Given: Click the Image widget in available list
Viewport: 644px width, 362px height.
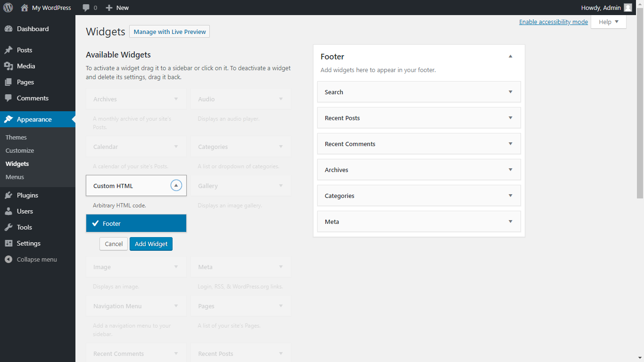Looking at the screenshot, I should tap(136, 267).
